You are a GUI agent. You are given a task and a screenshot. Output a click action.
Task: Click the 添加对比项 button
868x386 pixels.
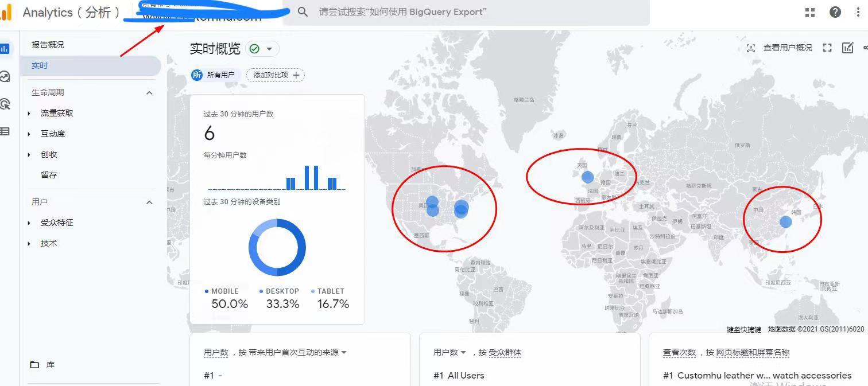(x=276, y=75)
